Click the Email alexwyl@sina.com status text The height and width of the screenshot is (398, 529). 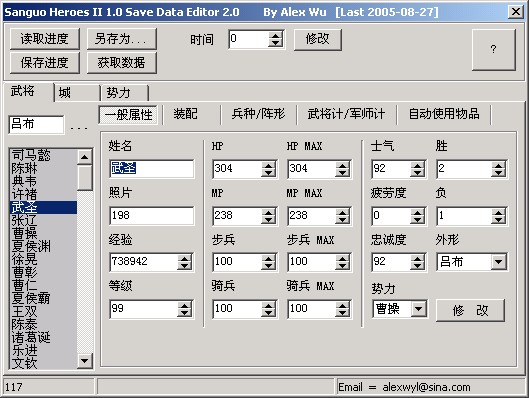[x=404, y=387]
